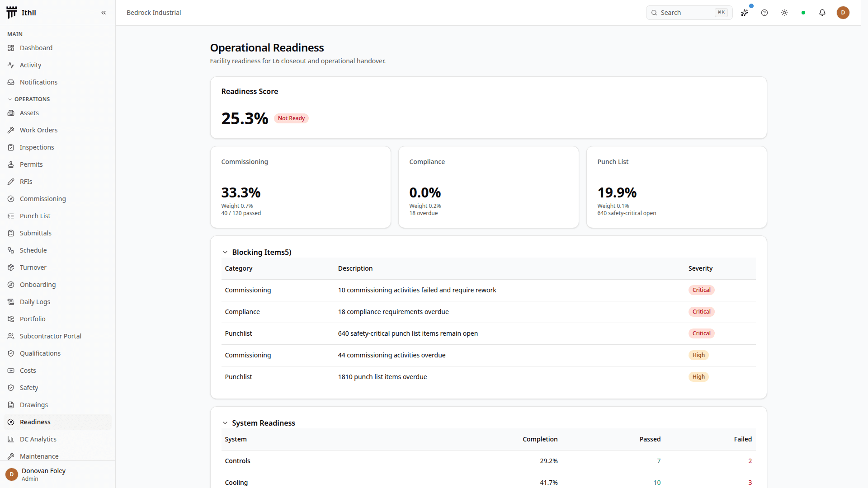Click the ⌘K shortcut badge in search
The image size is (868, 488).
point(722,13)
